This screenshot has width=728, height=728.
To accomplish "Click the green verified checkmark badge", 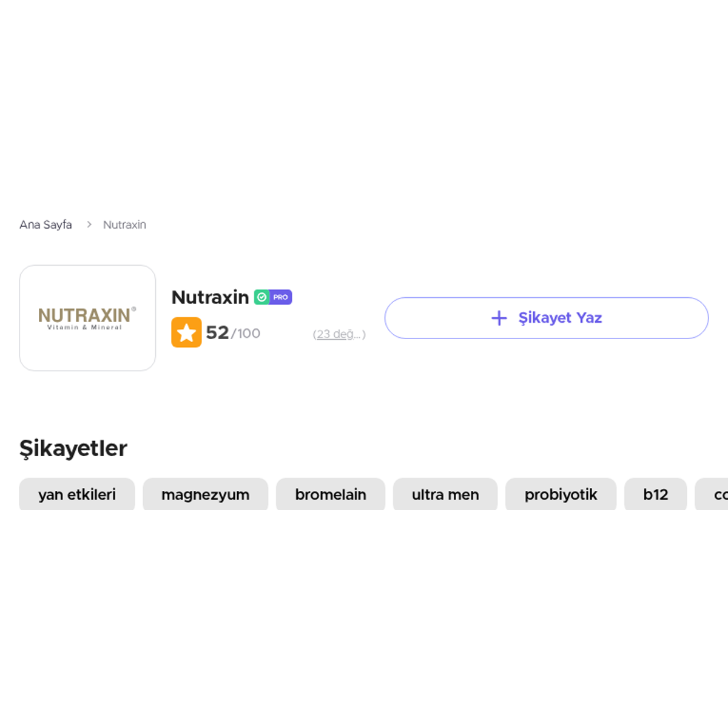I will [261, 297].
